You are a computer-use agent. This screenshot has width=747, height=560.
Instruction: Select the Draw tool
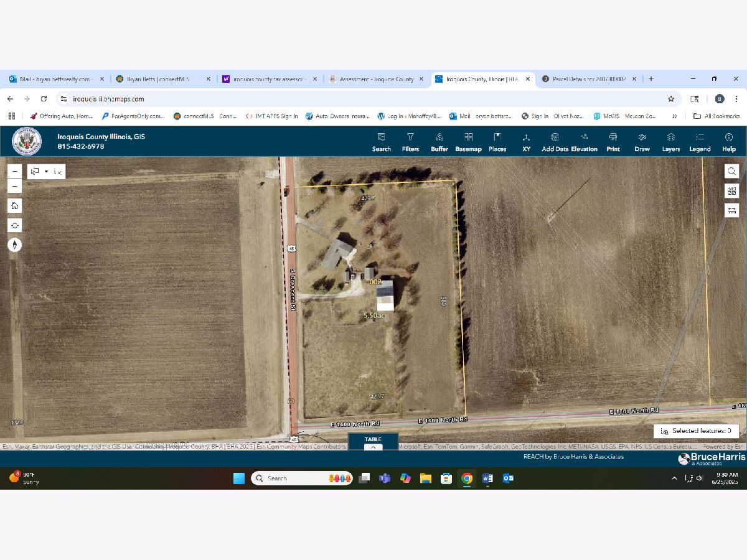tap(642, 141)
